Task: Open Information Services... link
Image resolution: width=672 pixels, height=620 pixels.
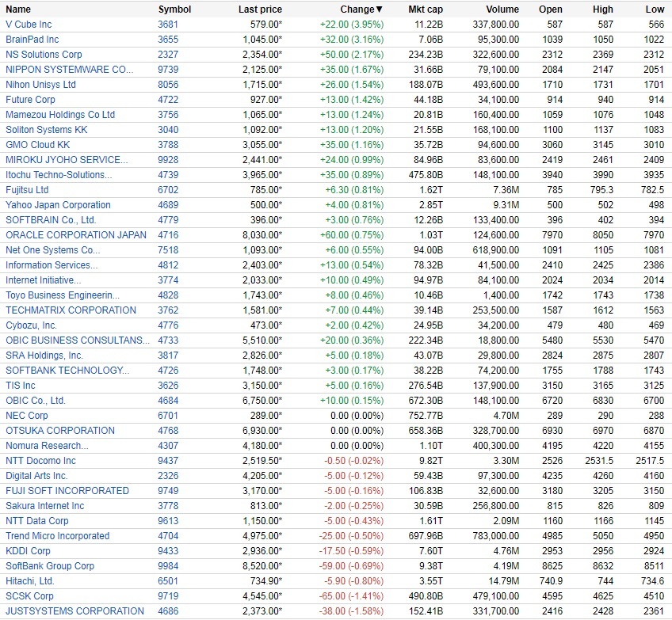Action: pyautogui.click(x=52, y=265)
